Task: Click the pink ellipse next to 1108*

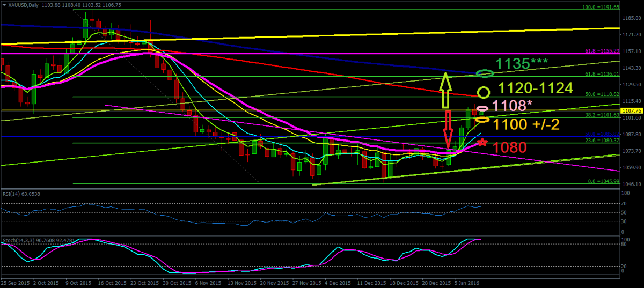Action: [x=482, y=109]
